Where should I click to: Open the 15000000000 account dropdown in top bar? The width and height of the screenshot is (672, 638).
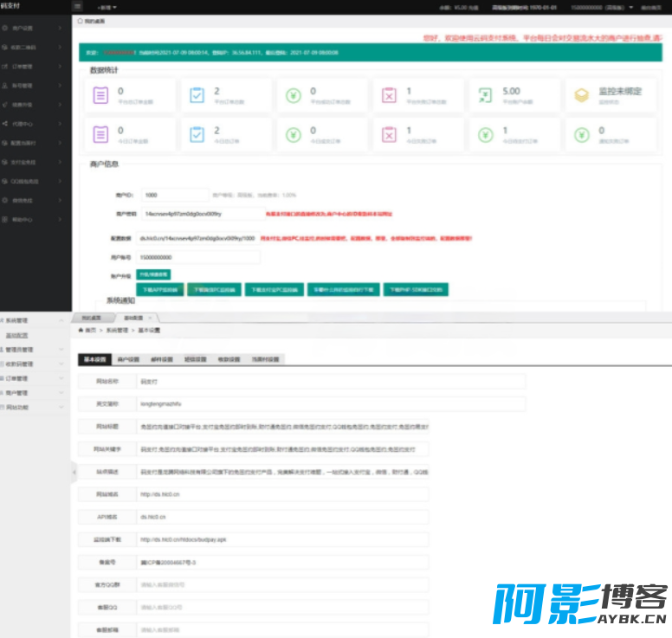pyautogui.click(x=602, y=7)
